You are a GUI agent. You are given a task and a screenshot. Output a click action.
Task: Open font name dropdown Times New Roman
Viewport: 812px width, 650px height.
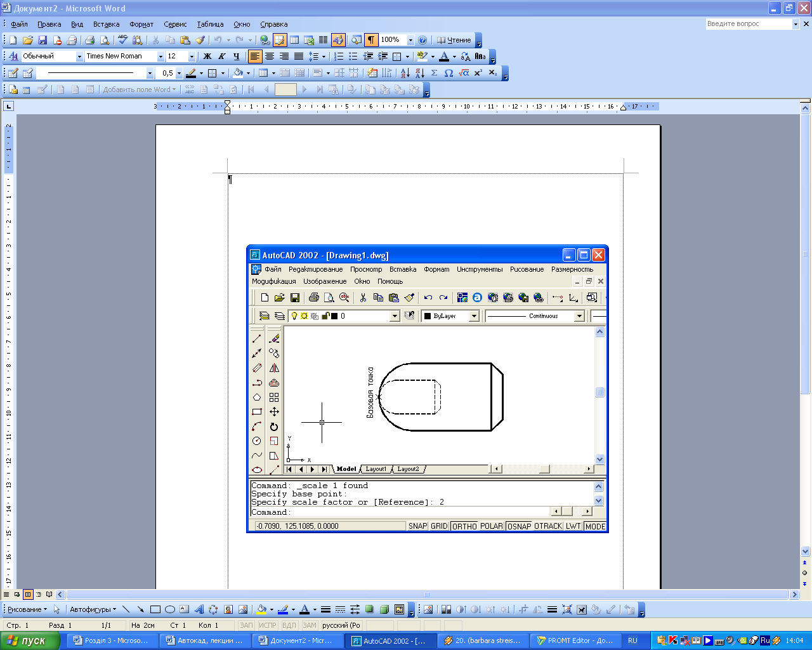(160, 56)
